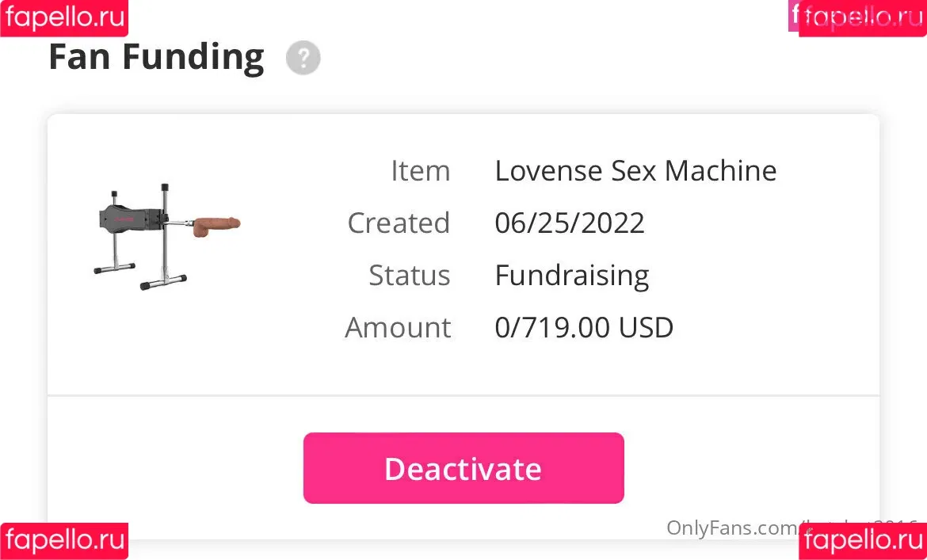Click the Created field label
Image resolution: width=927 pixels, height=560 pixels.
[x=399, y=223]
